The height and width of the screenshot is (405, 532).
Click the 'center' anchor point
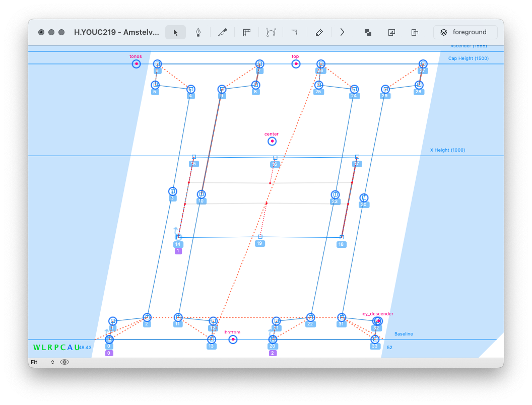pos(272,141)
